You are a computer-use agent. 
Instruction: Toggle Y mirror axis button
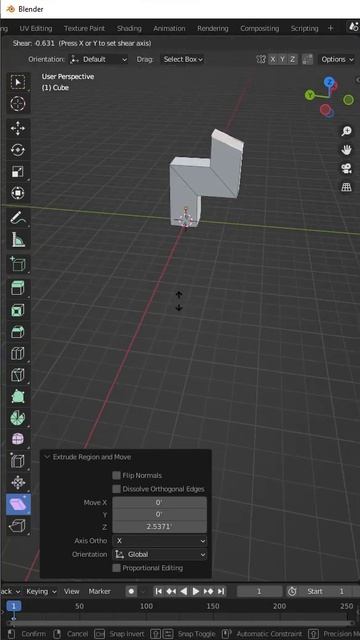(282, 59)
